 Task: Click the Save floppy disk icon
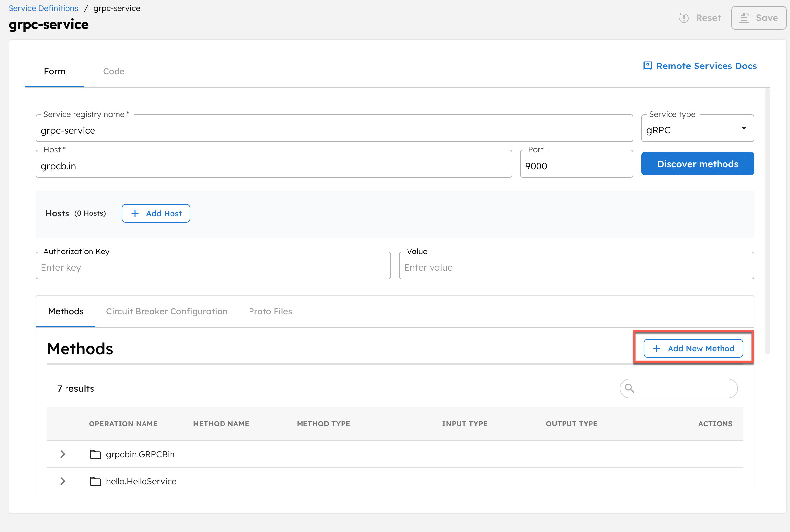(744, 18)
